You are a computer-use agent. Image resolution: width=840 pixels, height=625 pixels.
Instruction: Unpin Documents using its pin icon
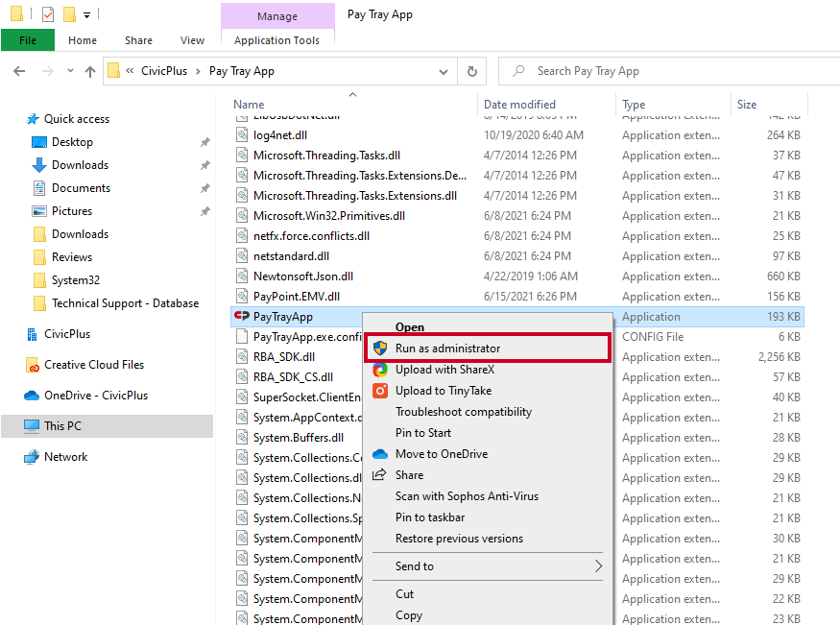(x=204, y=188)
